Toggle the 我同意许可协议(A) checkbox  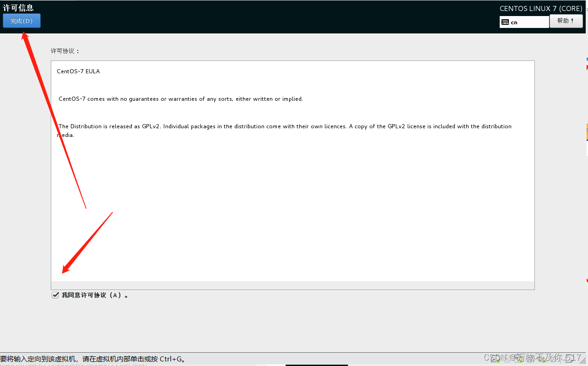(55, 295)
